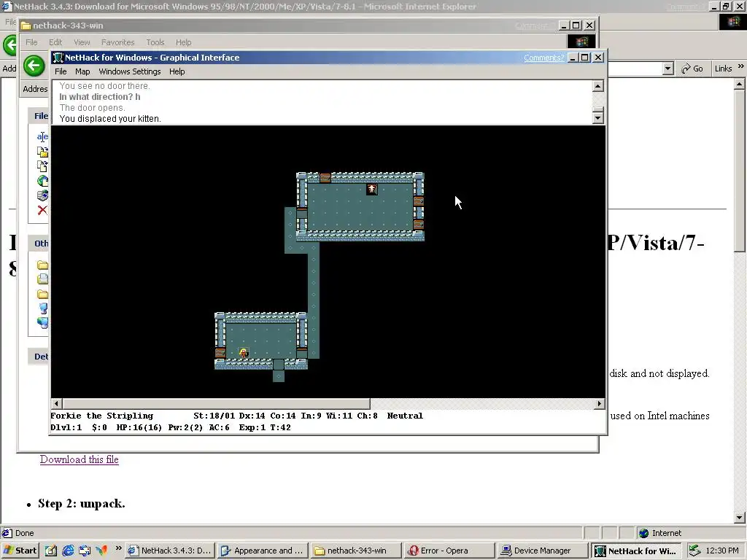Switch to Appearance and ... taskbar button

tap(262, 551)
